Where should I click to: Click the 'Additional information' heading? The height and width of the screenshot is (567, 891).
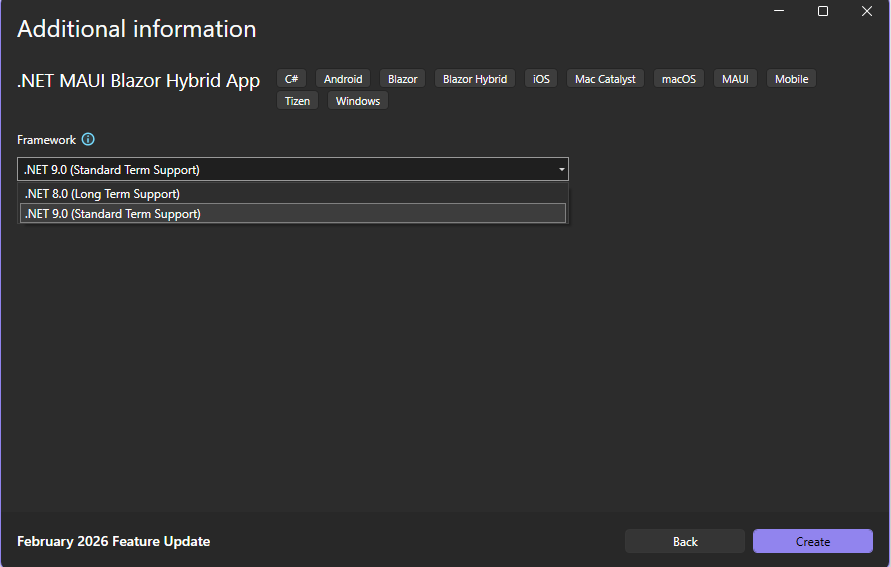(x=136, y=29)
